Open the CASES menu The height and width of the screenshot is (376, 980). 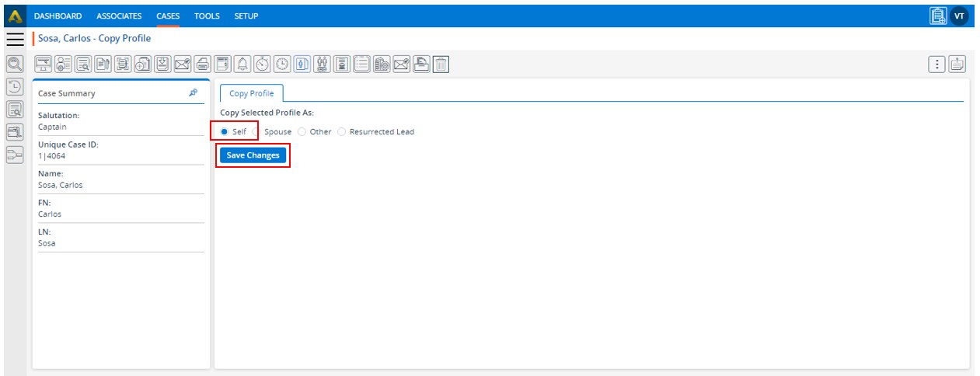tap(168, 16)
